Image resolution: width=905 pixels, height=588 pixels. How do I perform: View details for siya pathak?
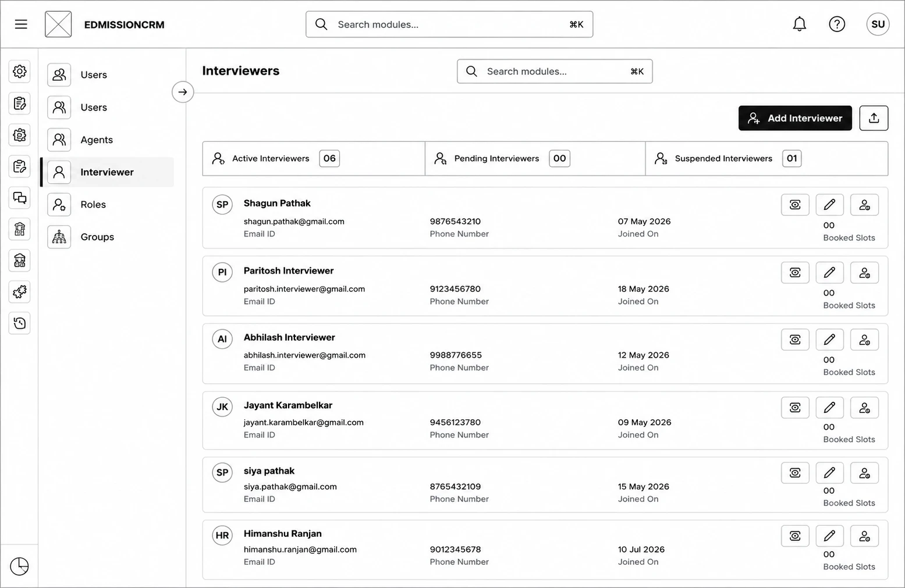[x=795, y=473]
